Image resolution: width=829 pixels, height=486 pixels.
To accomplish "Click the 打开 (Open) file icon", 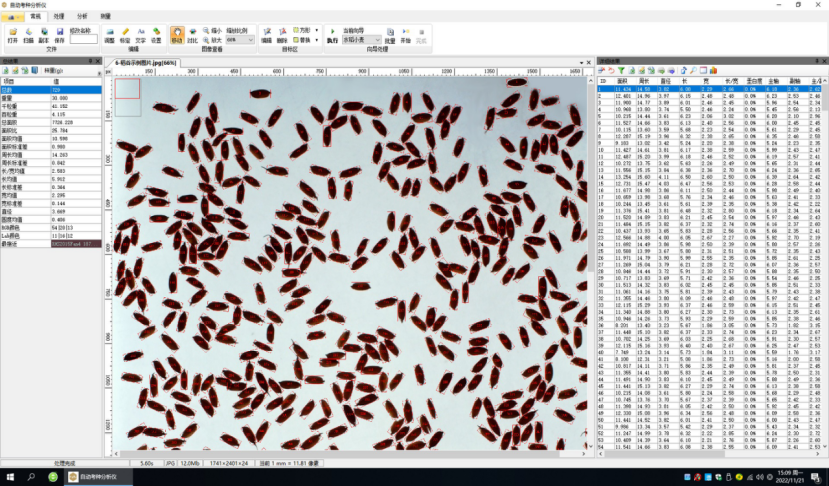I will tap(13, 35).
